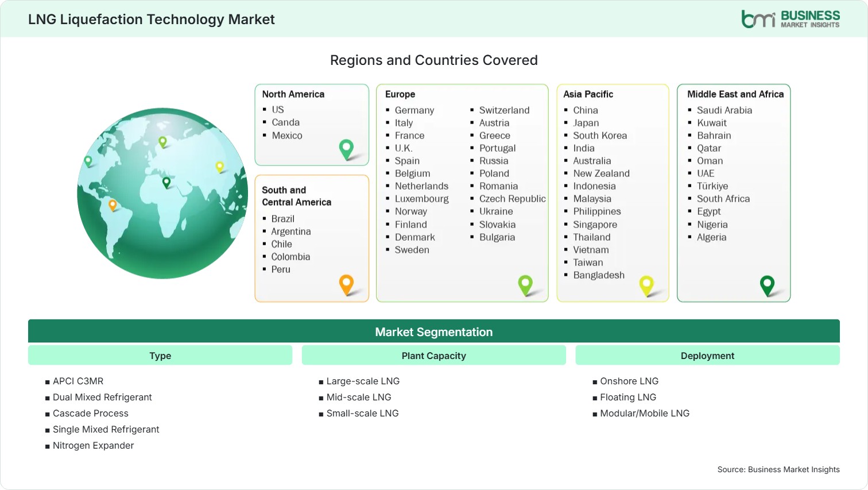Click 'Türkiye' in Middle East and Africa list
Viewport: 868px width, 490px height.
[712, 186]
